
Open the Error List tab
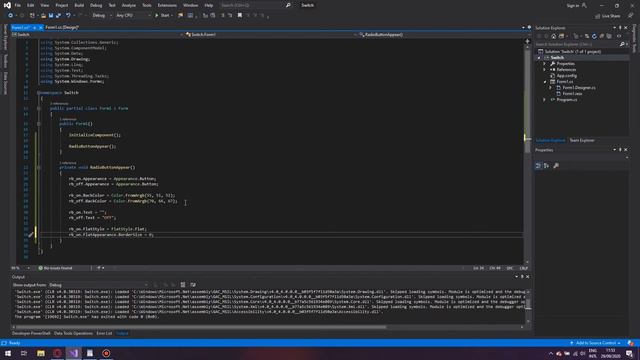[x=104, y=333]
